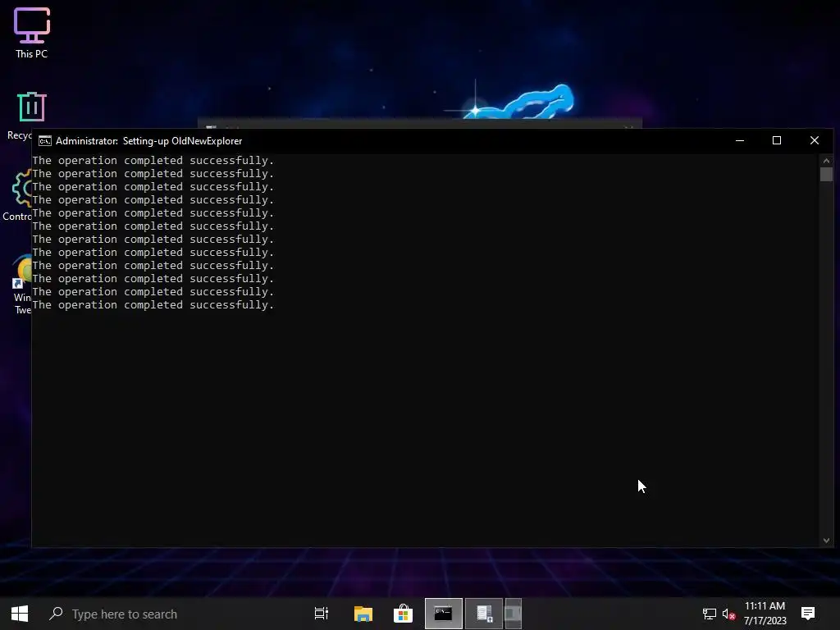Screen dimensions: 840x630
Task: Click the console scrollbar down arrow
Action: coord(826,541)
